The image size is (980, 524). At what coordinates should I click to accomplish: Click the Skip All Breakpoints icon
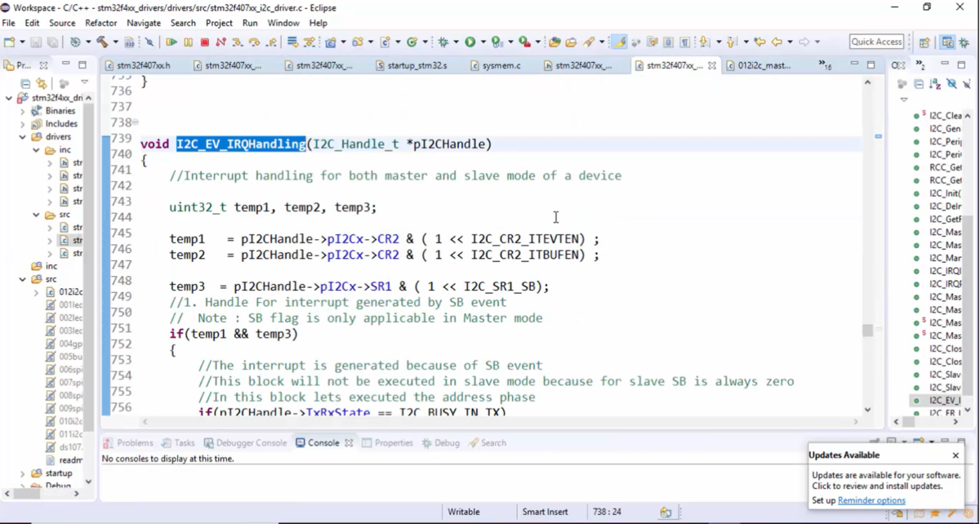[x=149, y=42]
